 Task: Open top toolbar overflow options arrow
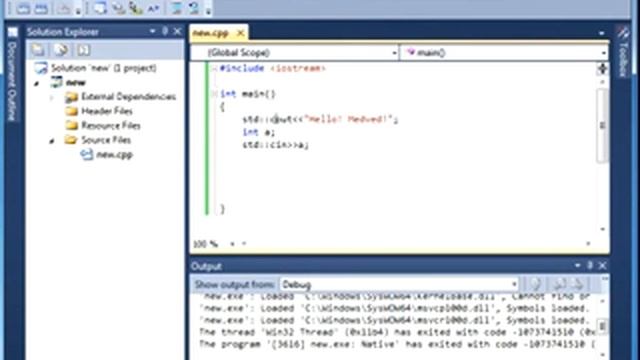(209, 11)
